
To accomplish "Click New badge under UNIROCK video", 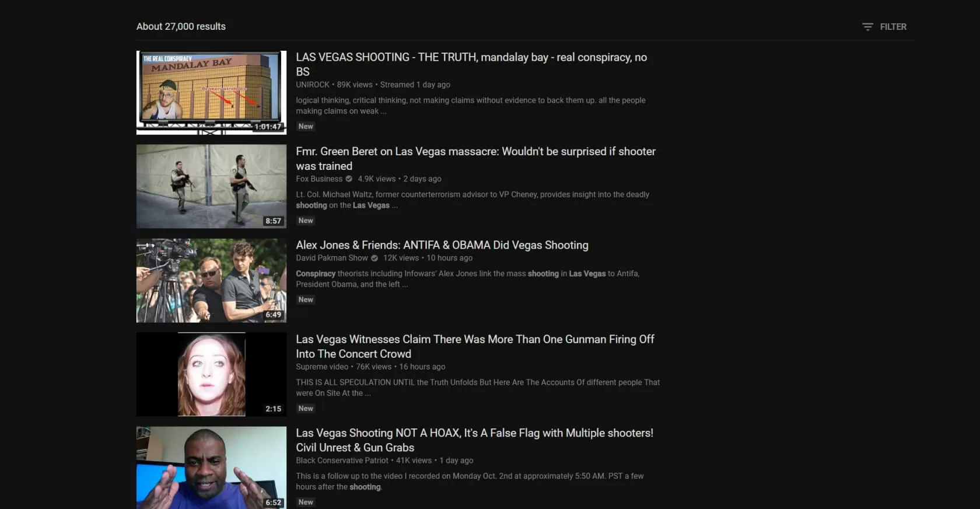I will tap(306, 126).
